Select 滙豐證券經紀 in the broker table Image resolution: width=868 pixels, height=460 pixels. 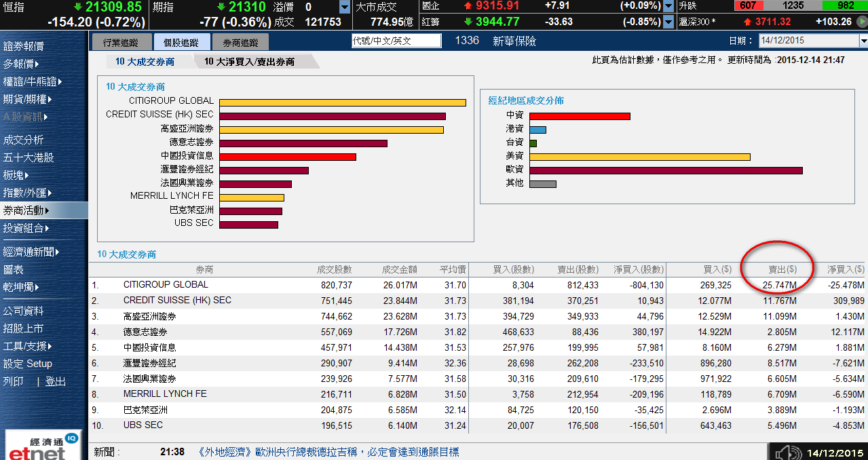pyautogui.click(x=149, y=364)
